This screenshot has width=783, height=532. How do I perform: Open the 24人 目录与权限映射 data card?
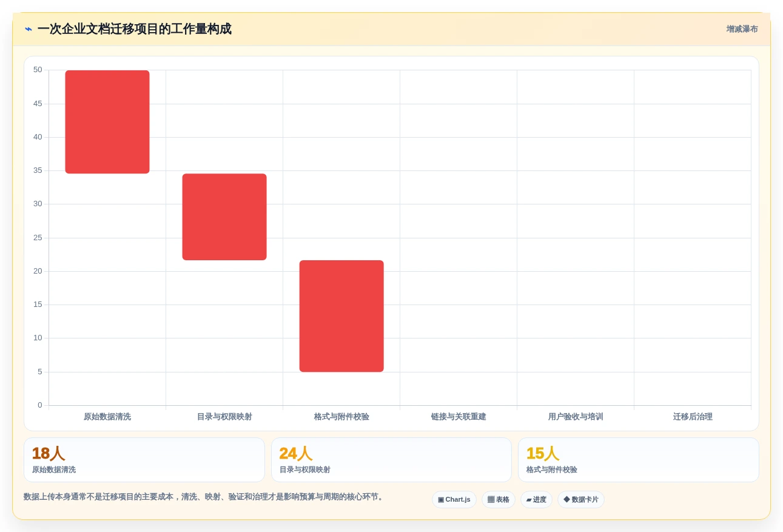coord(391,460)
